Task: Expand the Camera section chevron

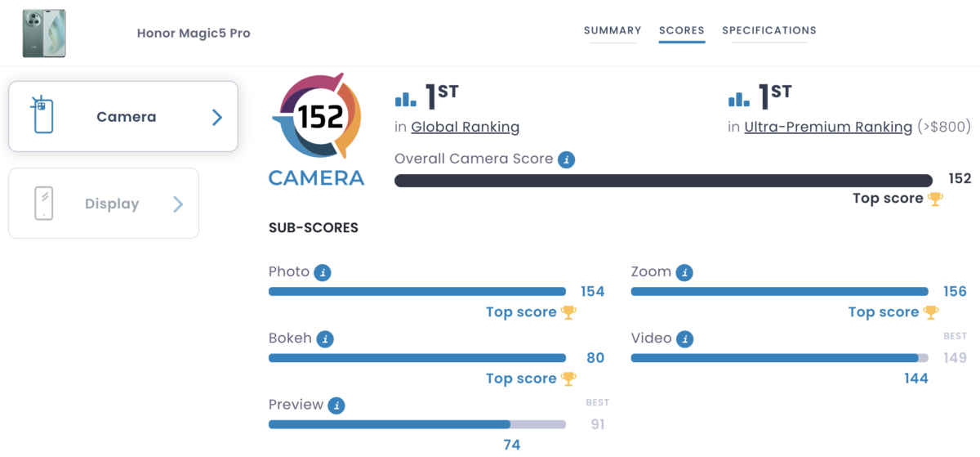Action: [x=217, y=117]
